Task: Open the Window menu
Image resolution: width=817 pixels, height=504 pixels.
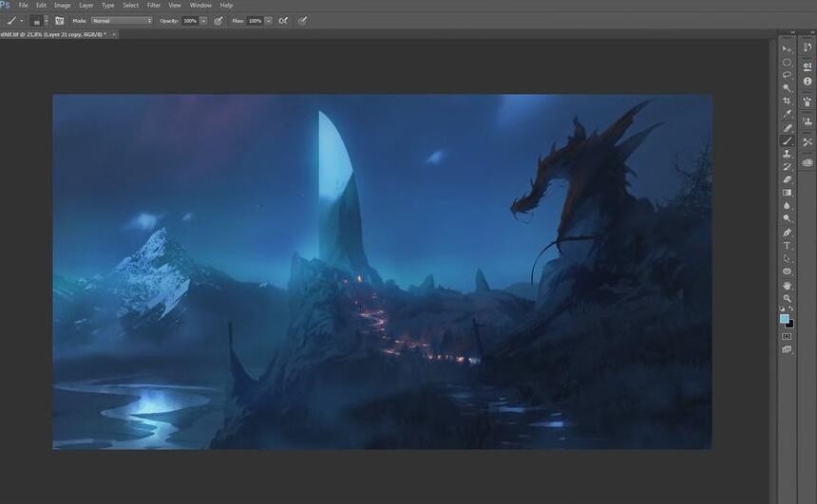Action: click(x=200, y=5)
